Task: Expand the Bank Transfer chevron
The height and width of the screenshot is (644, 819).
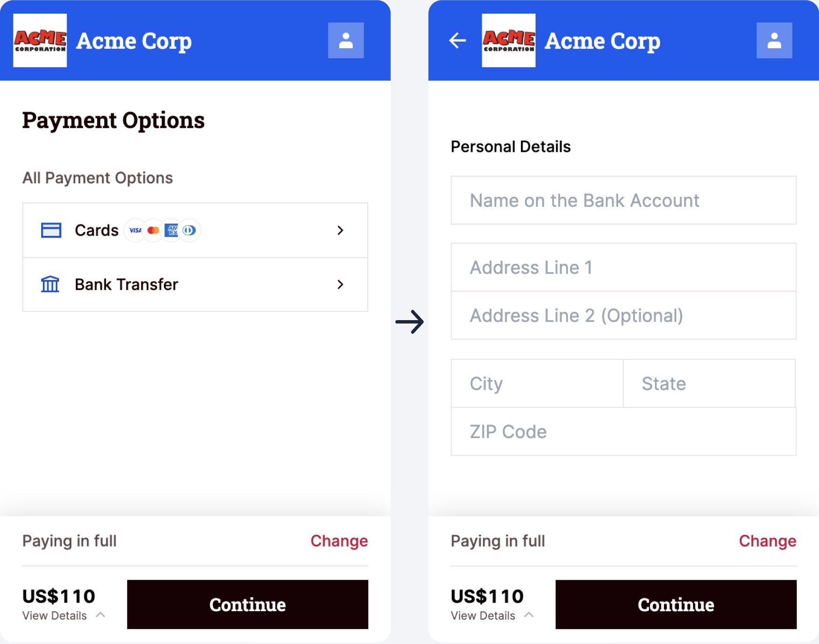Action: point(340,284)
